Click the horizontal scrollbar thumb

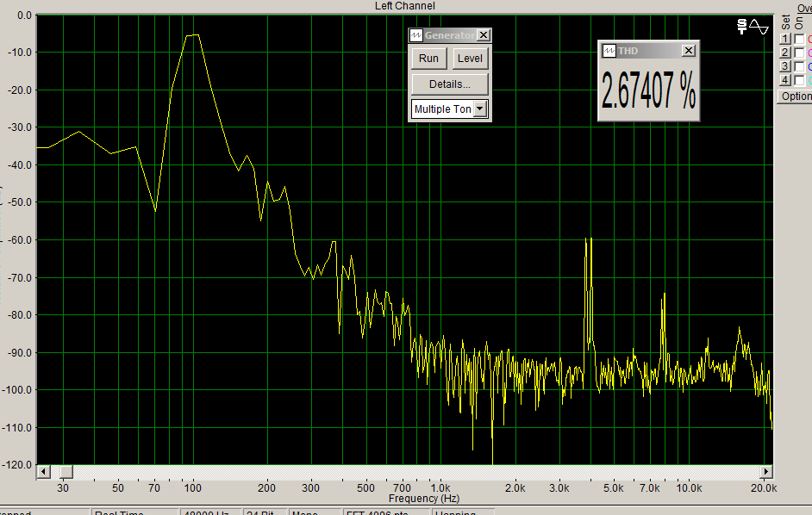pos(66,472)
